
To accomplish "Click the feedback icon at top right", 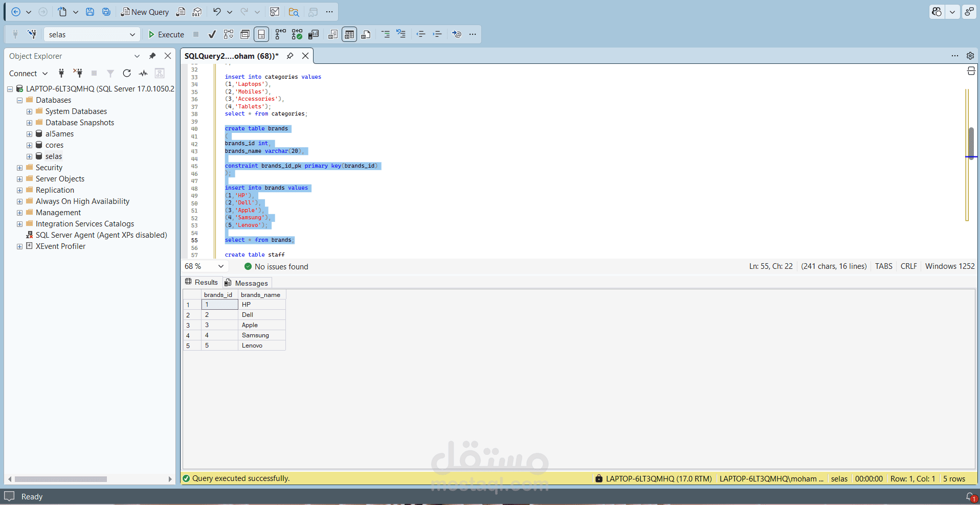I will (969, 12).
